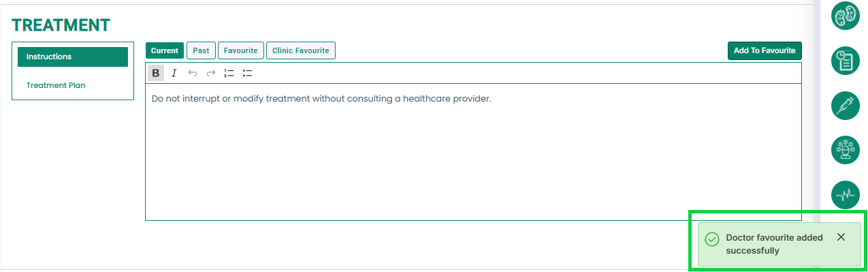Viewport: 868px width, 272px height.
Task: Click the Add To Favourite button
Action: pos(765,50)
